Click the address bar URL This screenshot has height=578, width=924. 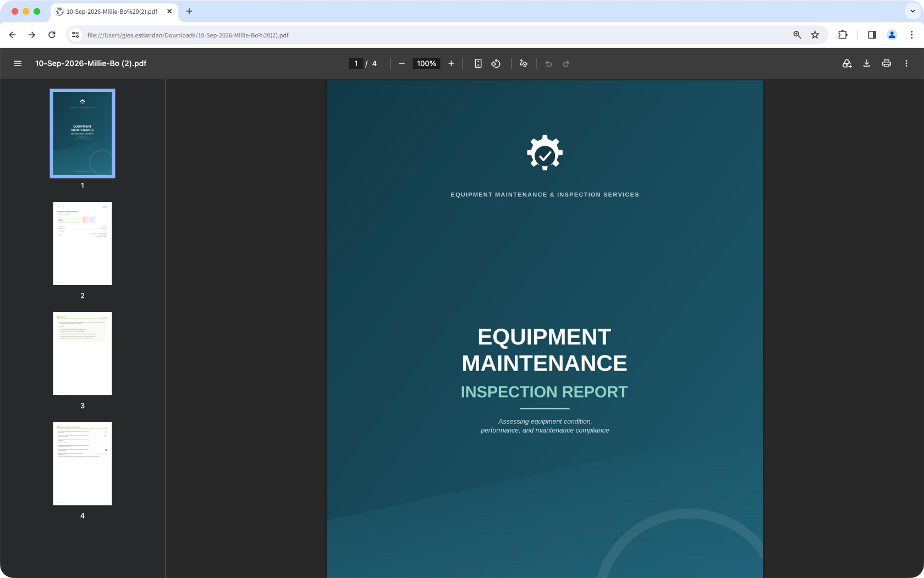[x=188, y=35]
